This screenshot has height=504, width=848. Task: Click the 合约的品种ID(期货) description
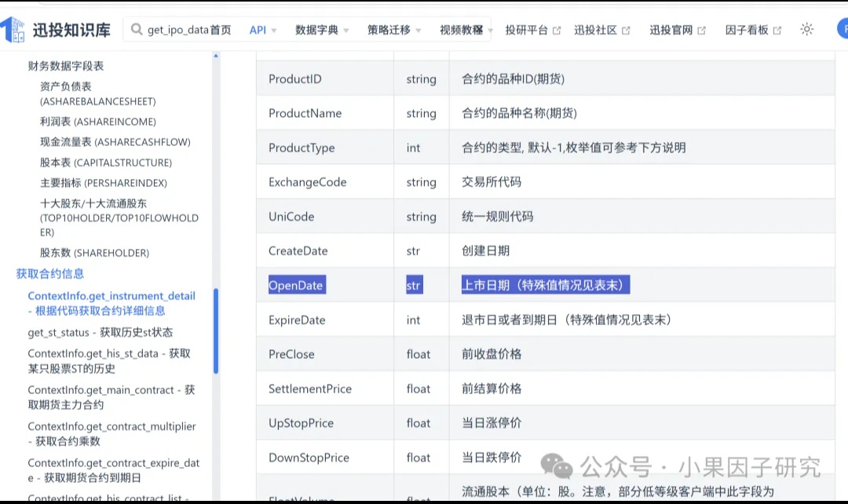[513, 79]
